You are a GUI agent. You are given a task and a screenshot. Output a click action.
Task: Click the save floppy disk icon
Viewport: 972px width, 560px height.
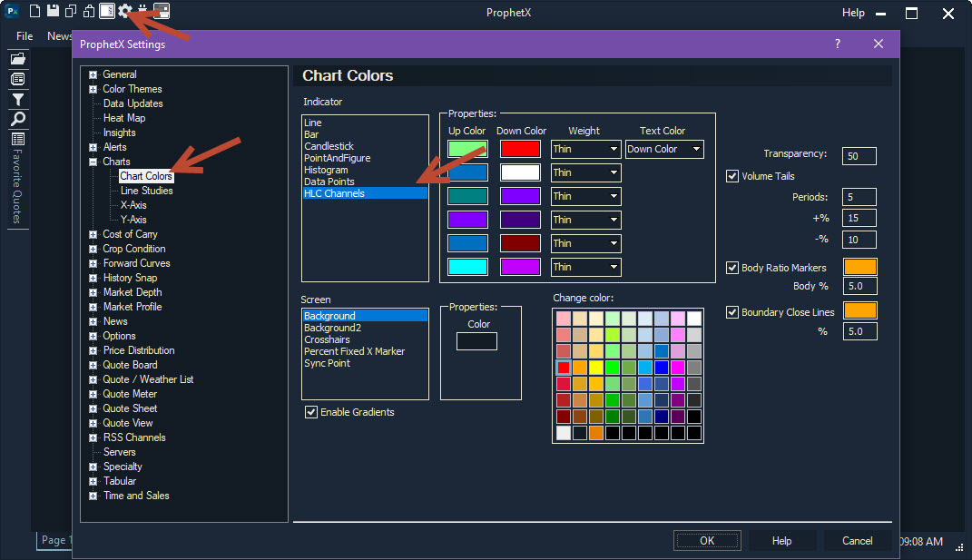tap(53, 11)
